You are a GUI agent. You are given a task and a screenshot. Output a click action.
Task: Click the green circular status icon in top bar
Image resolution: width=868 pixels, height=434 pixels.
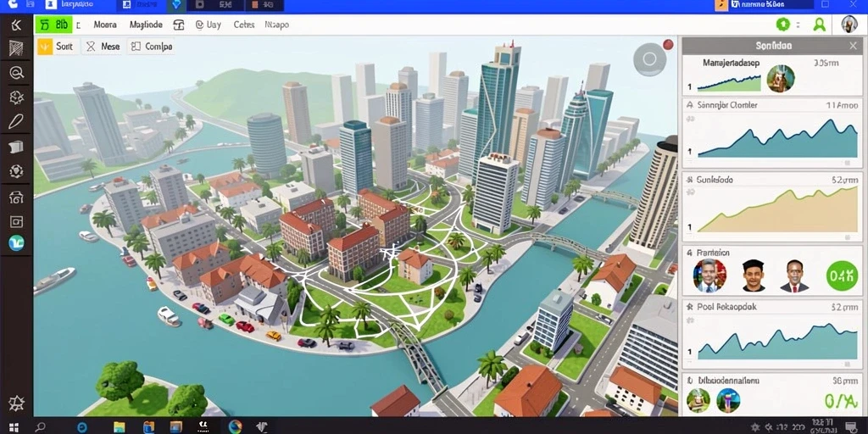coord(782,25)
